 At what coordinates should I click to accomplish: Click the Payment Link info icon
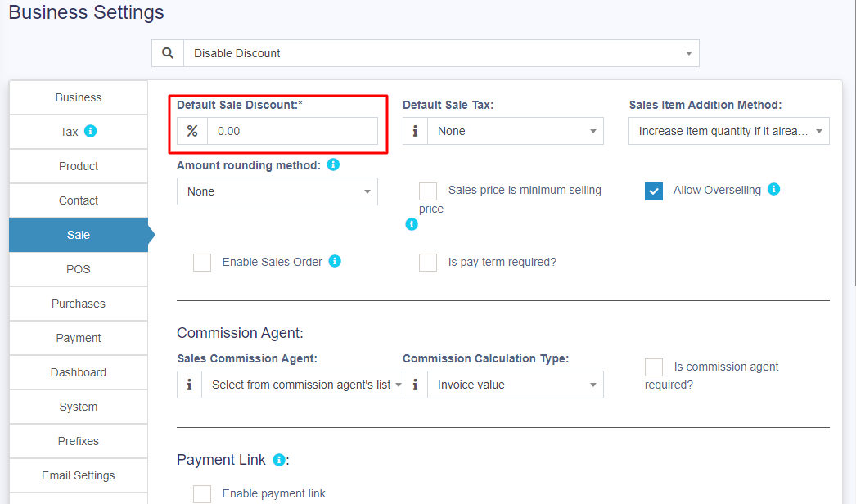[x=279, y=460]
